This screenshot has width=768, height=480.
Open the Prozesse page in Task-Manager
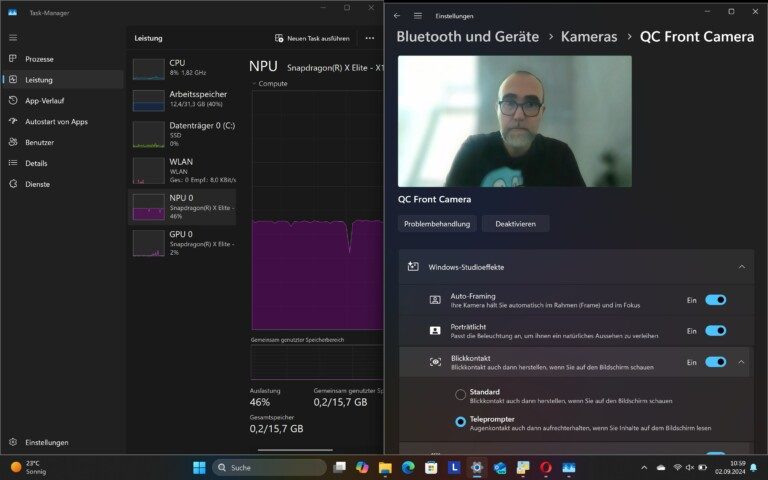[x=62, y=59]
